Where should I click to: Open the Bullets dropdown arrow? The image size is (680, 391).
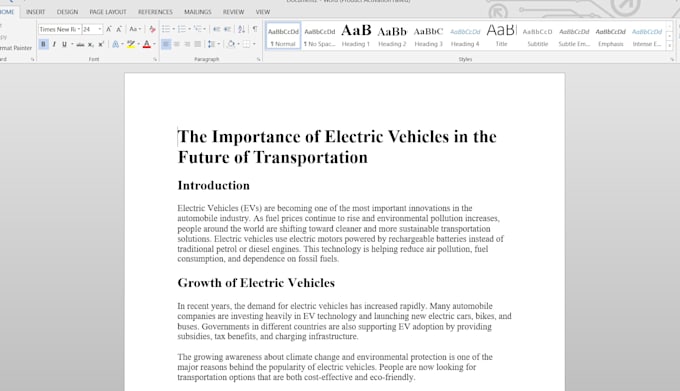click(x=173, y=29)
